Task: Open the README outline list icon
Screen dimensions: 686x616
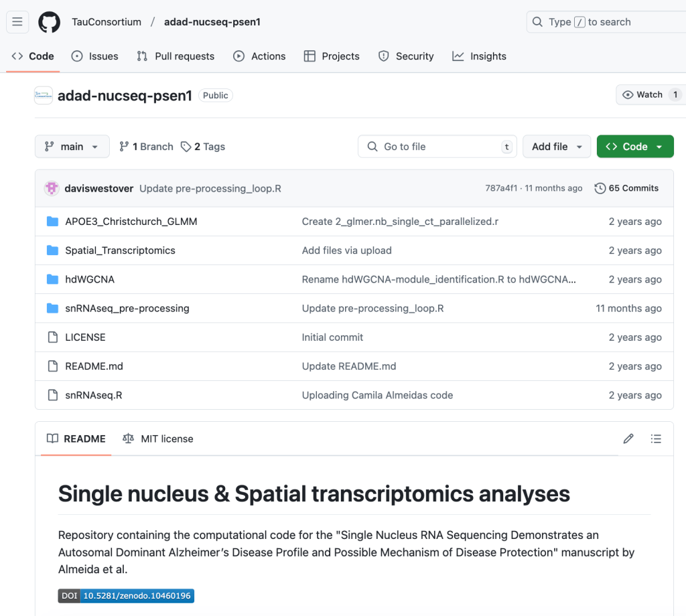Action: coord(656,439)
